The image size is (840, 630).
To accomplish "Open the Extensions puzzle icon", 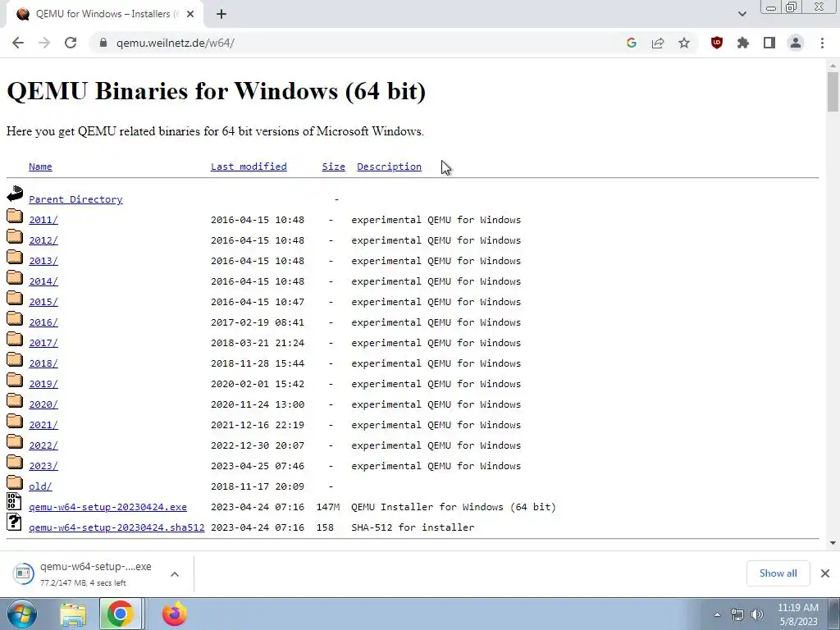I will [743, 43].
